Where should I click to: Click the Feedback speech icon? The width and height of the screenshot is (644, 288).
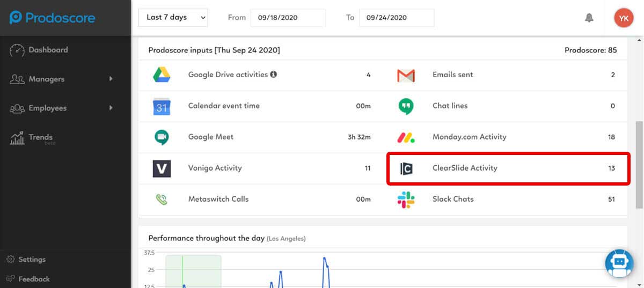11,279
